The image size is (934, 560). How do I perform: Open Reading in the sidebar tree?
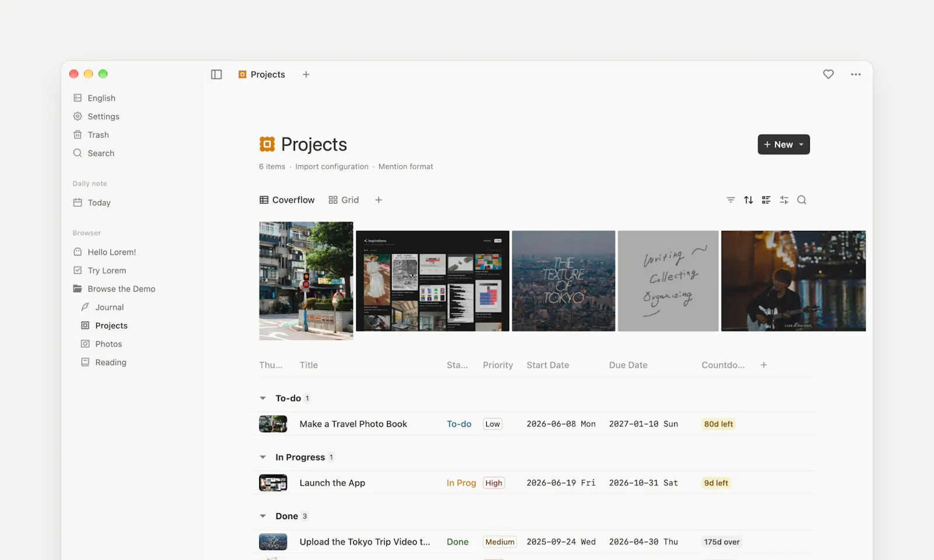click(x=103, y=362)
